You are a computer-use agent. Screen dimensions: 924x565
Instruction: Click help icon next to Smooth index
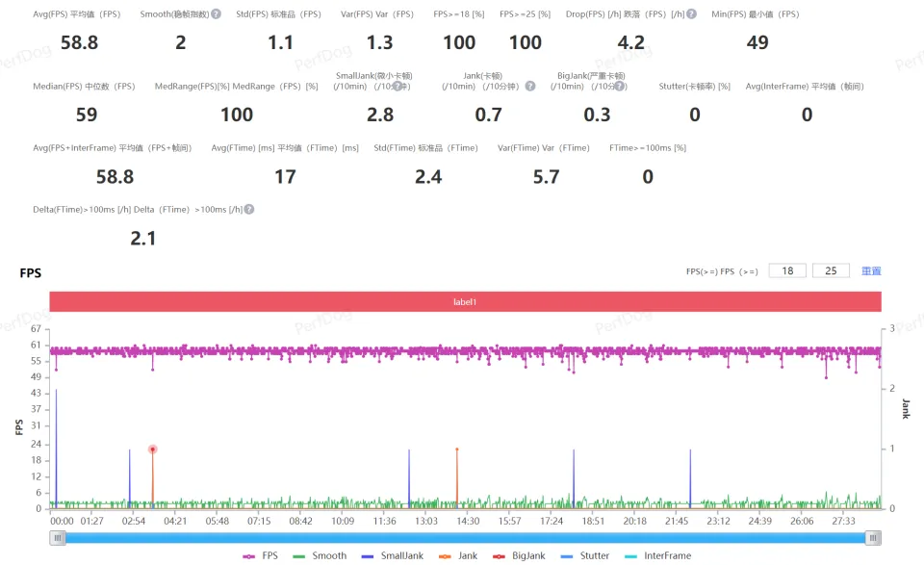[216, 14]
